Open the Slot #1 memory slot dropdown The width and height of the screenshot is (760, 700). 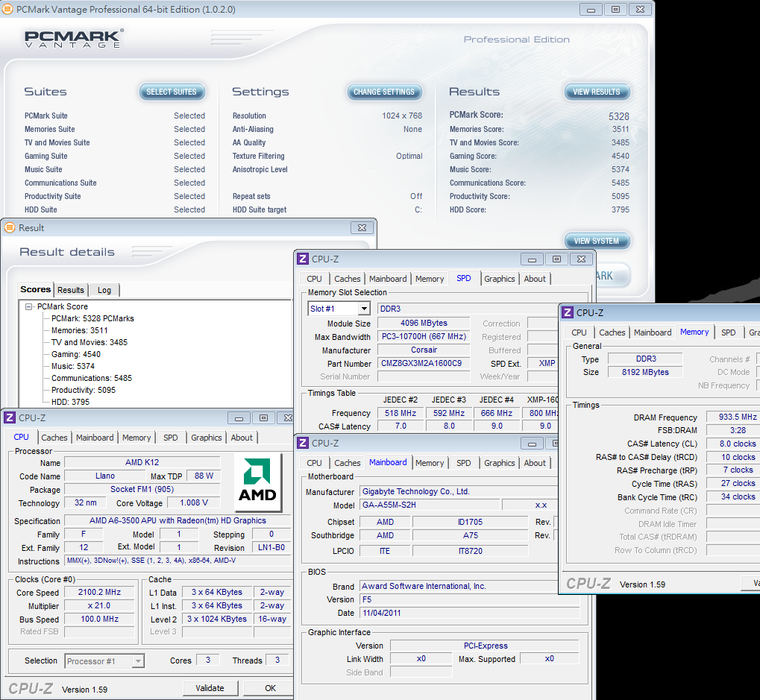364,309
